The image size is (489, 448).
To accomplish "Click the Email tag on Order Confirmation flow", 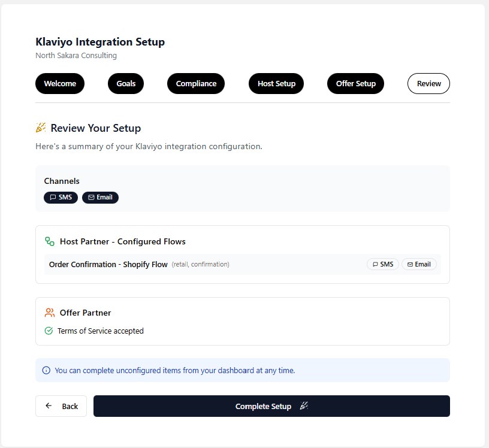I will [419, 264].
